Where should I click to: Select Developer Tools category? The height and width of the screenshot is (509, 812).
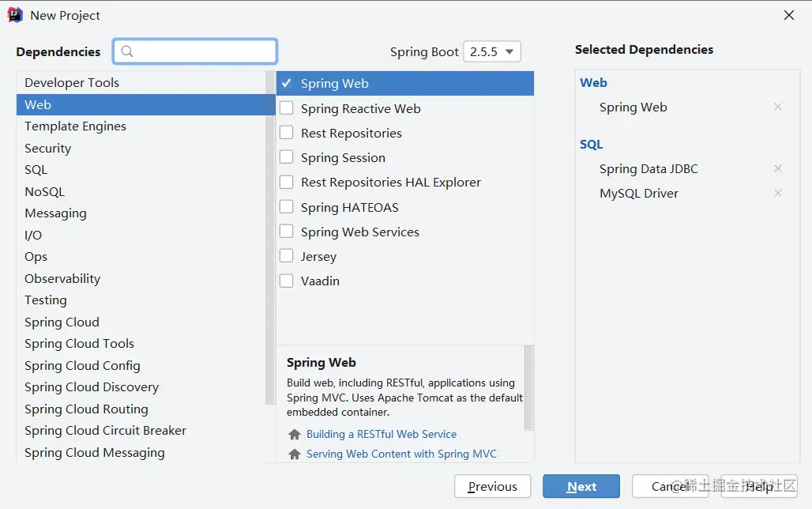pyautogui.click(x=141, y=82)
